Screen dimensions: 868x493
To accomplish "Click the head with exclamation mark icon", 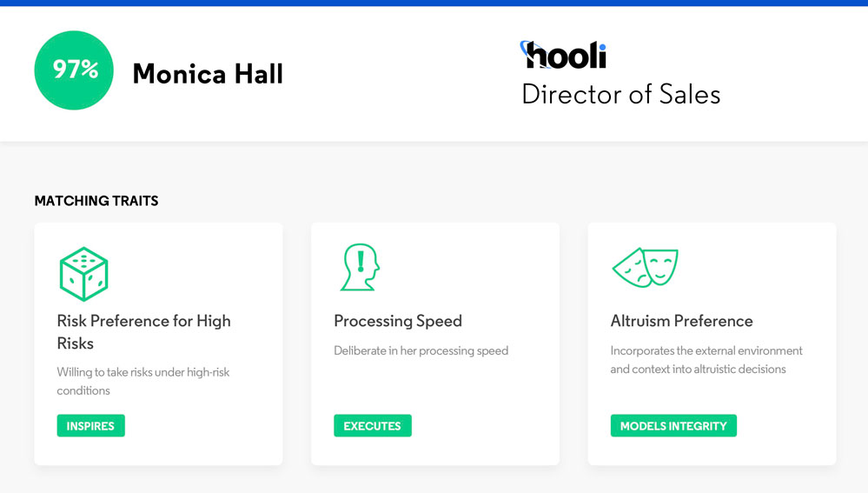I will 360,268.
